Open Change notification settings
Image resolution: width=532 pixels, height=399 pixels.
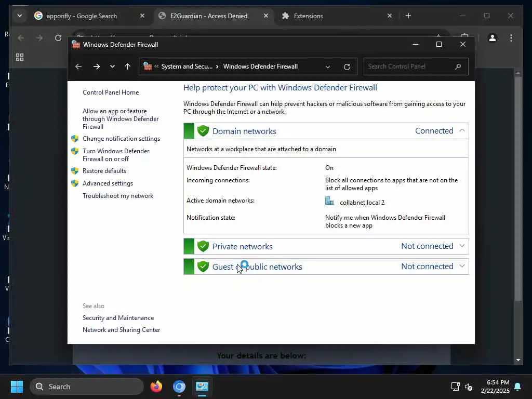(121, 138)
